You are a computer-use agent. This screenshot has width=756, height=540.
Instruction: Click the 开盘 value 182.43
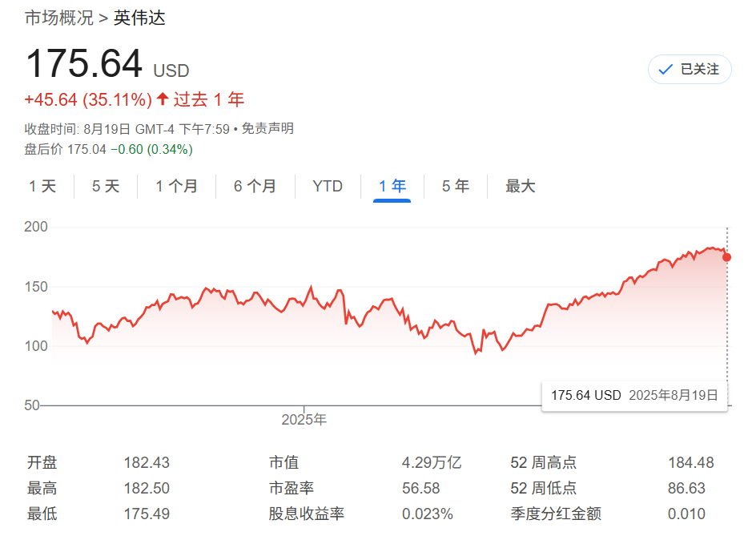[x=147, y=463]
